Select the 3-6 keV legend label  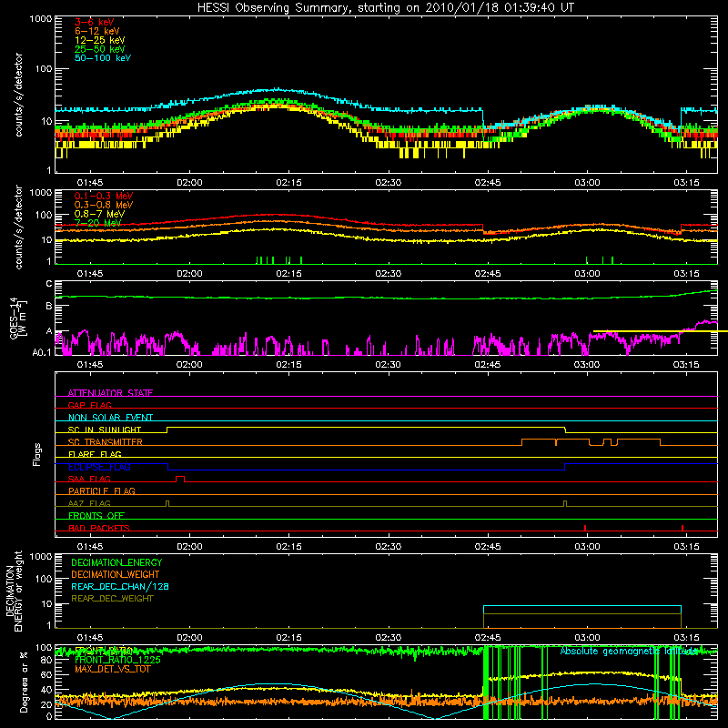(x=95, y=22)
